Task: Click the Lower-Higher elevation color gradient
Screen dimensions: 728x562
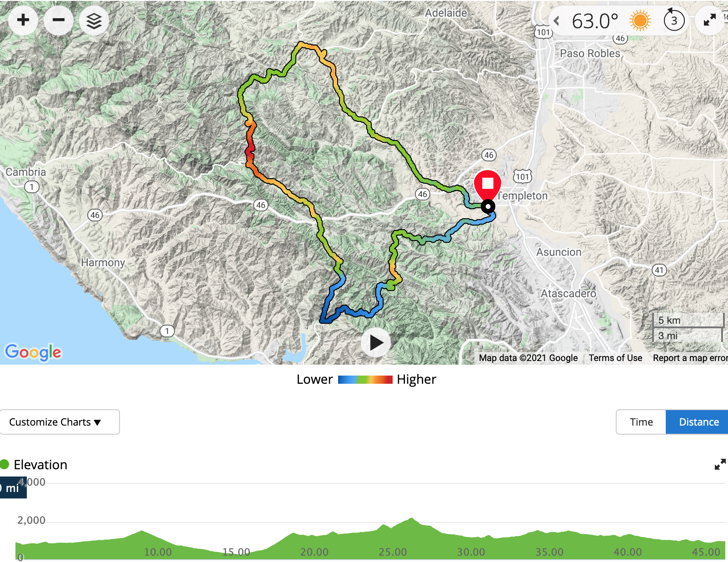Action: pos(365,380)
